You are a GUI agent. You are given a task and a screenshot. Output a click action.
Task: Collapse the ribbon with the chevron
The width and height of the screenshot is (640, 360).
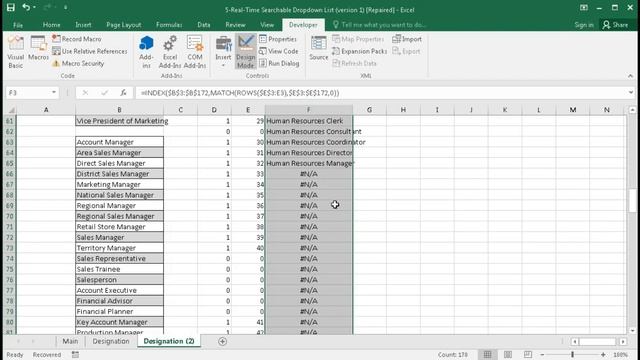pyautogui.click(x=630, y=76)
